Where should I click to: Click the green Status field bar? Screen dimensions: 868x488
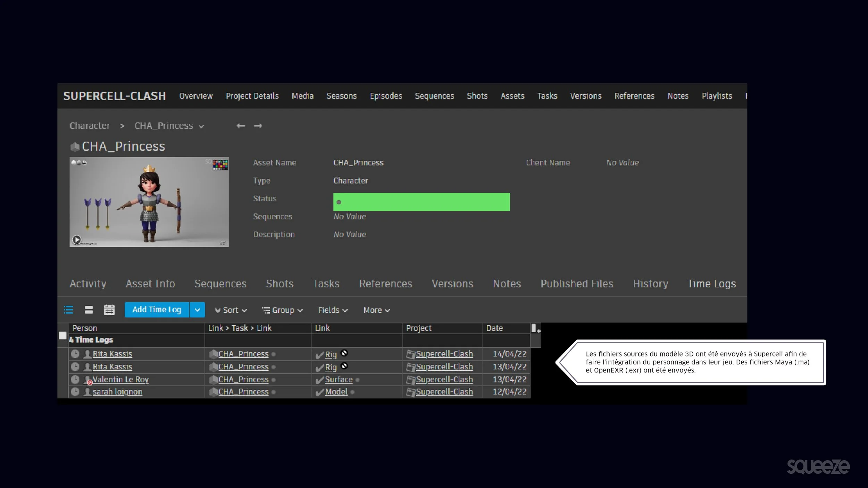pos(422,202)
